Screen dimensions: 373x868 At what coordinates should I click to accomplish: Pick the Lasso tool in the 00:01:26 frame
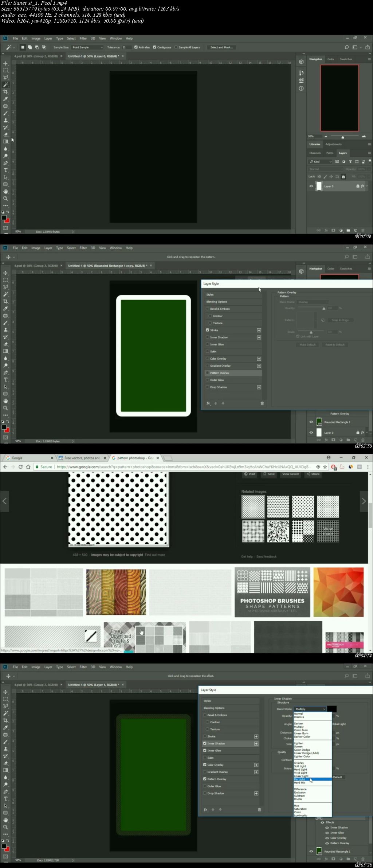point(5,78)
